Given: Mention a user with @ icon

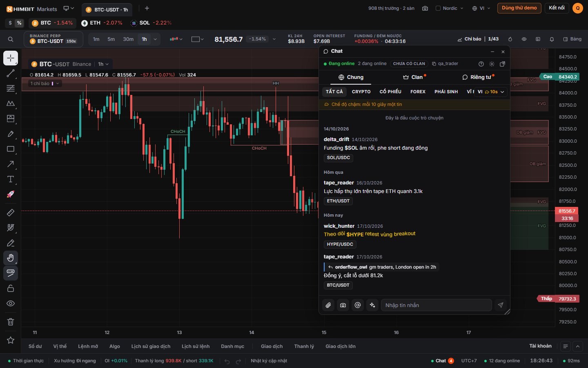Looking at the screenshot, I should (358, 305).
